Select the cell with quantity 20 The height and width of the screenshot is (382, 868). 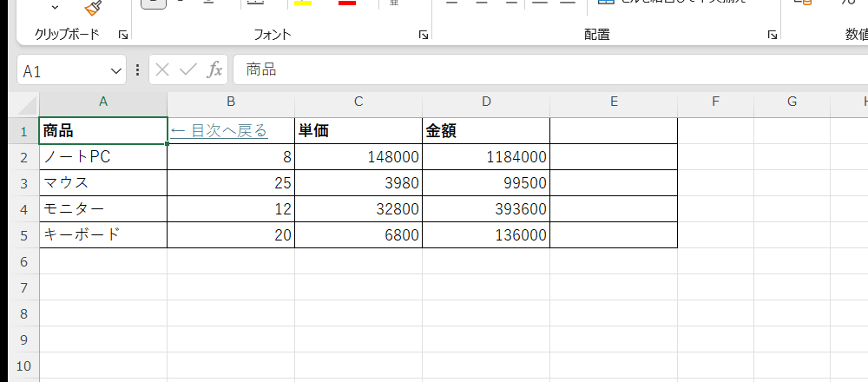[231, 235]
